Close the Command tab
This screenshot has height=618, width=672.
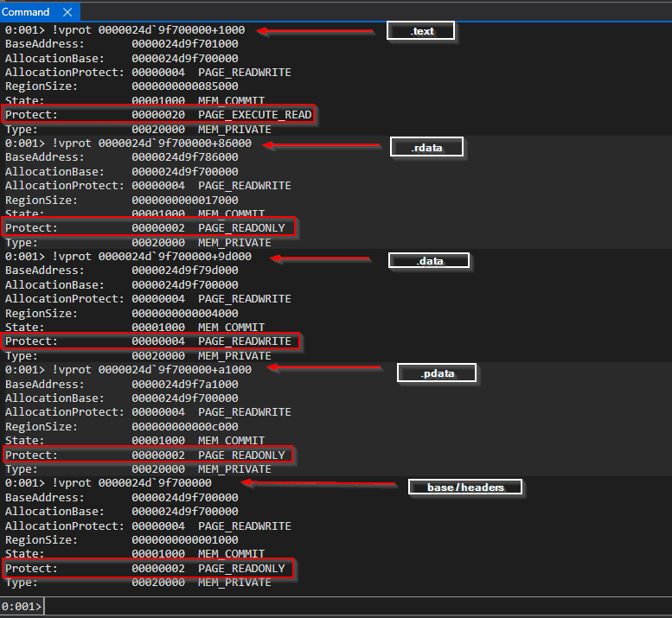[x=67, y=12]
